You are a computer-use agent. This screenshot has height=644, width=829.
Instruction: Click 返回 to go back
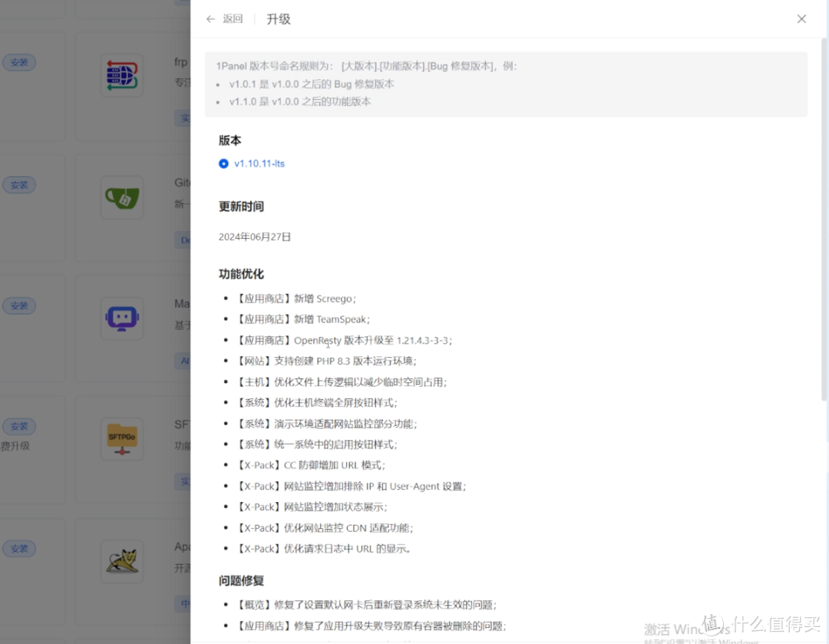230,18
